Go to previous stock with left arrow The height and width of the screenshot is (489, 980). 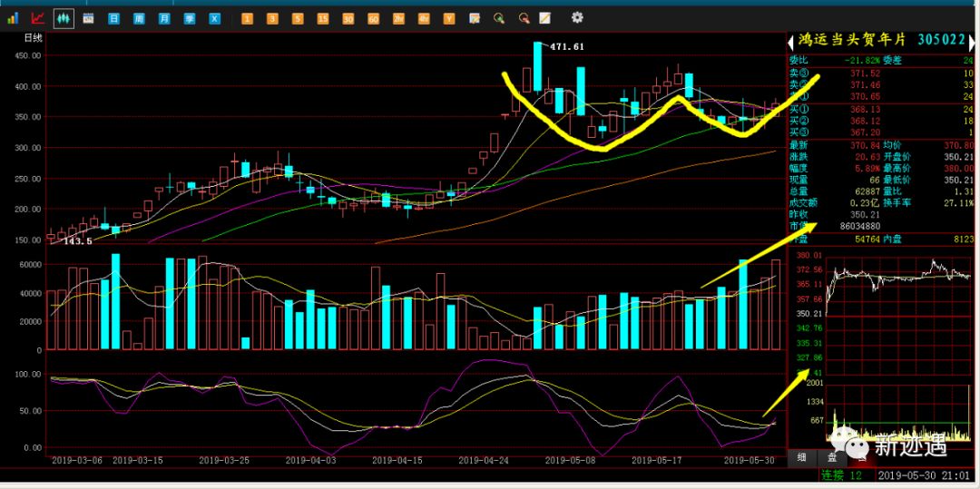pyautogui.click(x=790, y=43)
